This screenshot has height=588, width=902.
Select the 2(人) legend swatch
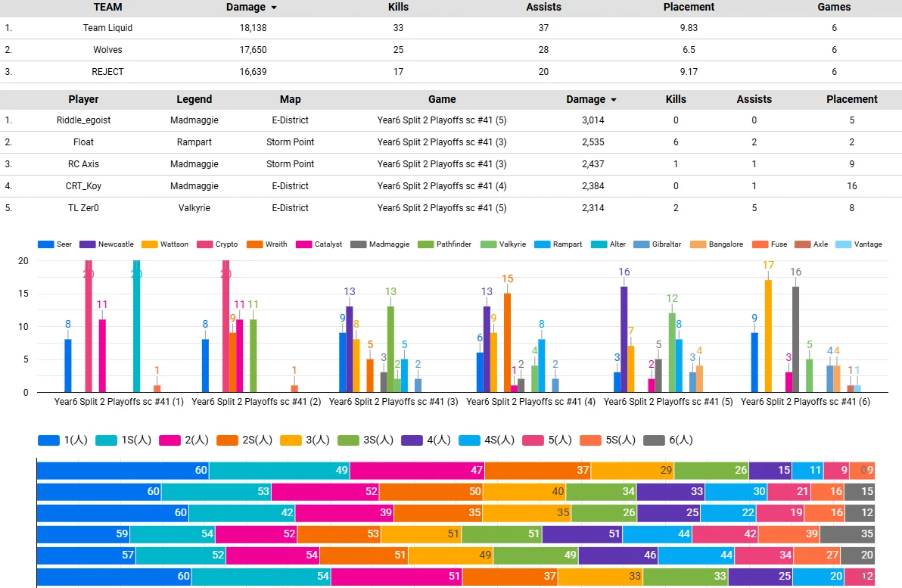pos(170,440)
